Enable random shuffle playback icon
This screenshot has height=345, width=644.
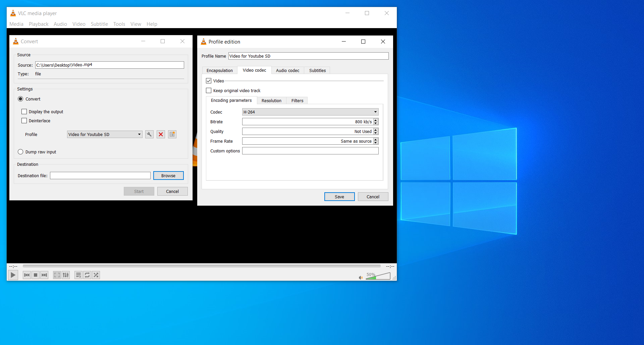point(96,275)
